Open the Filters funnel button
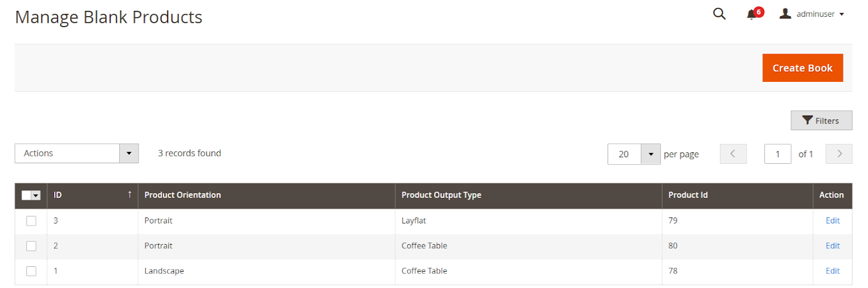 coord(821,120)
